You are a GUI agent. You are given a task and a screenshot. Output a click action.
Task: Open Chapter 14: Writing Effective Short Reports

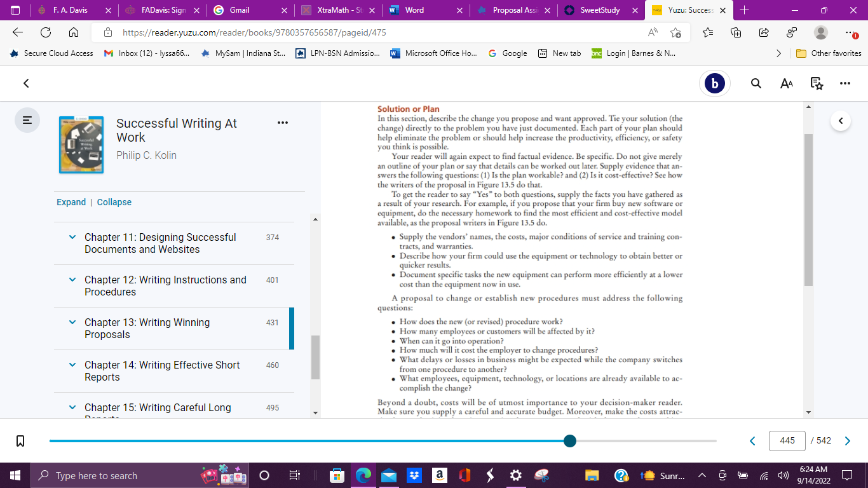[x=162, y=371]
